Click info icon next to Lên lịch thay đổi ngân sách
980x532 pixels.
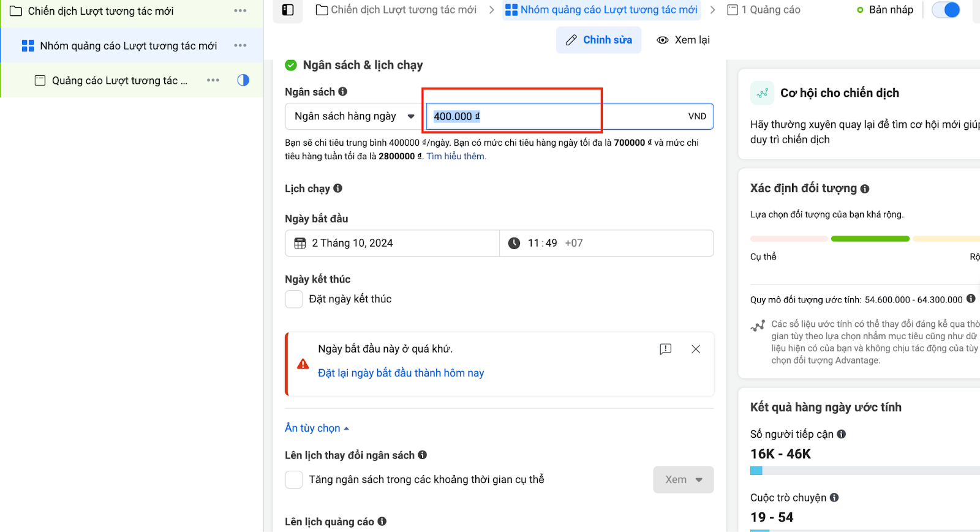pos(423,455)
